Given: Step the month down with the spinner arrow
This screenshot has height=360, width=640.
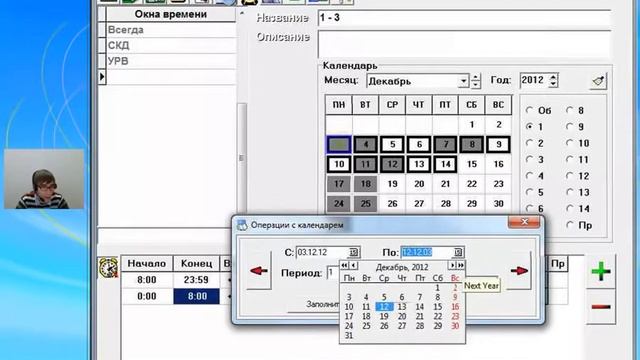Looking at the screenshot, I should point(476,84).
